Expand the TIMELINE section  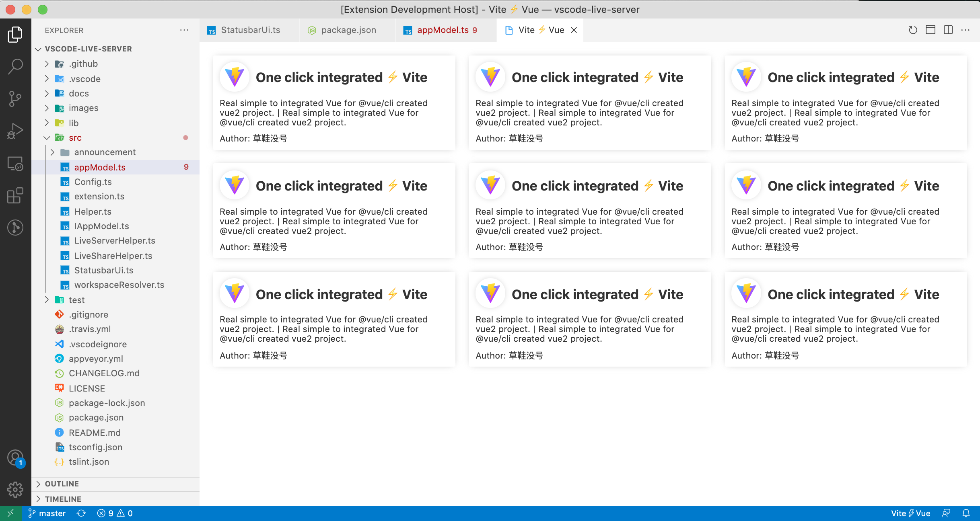pos(63,499)
